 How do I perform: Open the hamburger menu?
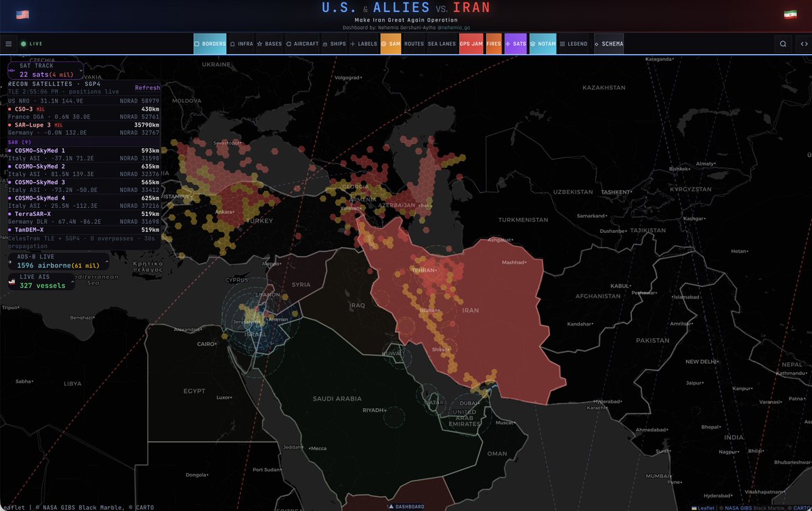pos(9,44)
